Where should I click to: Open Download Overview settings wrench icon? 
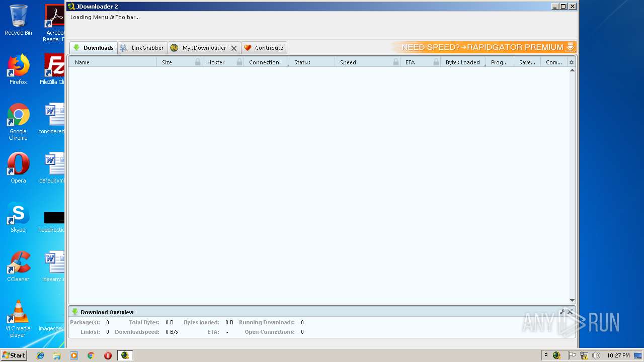coord(562,312)
